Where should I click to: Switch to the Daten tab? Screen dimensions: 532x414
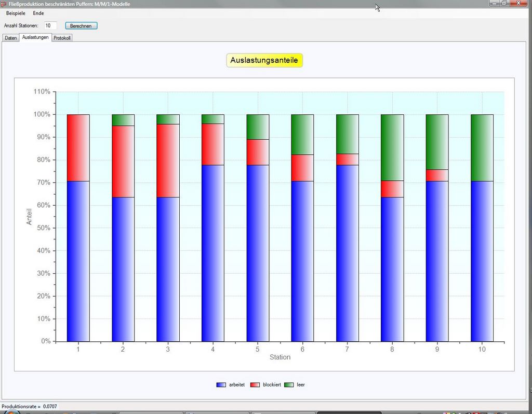10,38
